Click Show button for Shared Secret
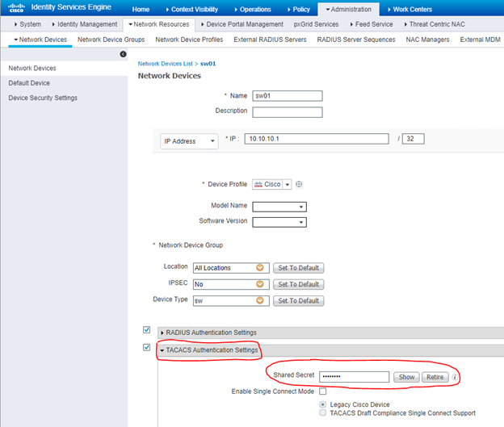This screenshot has height=427, width=504. [x=406, y=377]
